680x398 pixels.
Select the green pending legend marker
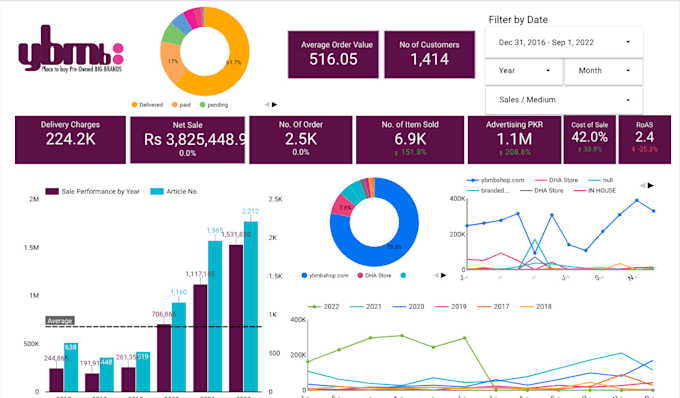point(203,104)
